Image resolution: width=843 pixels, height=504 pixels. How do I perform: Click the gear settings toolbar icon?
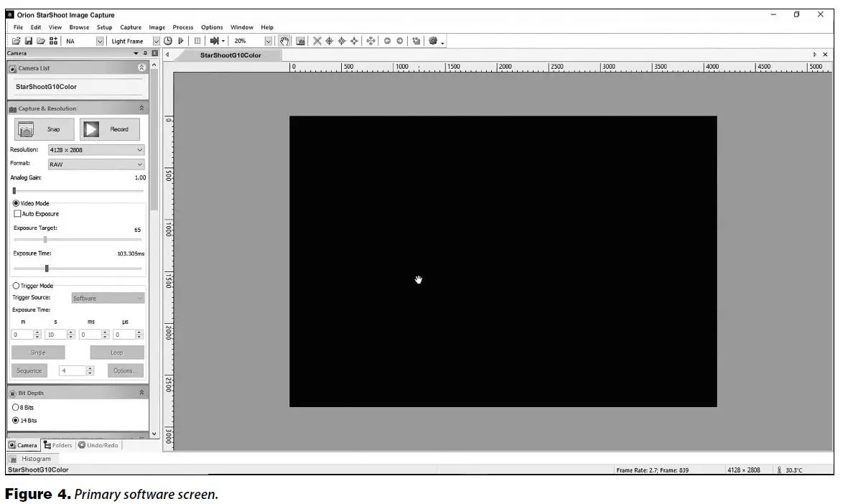point(433,41)
